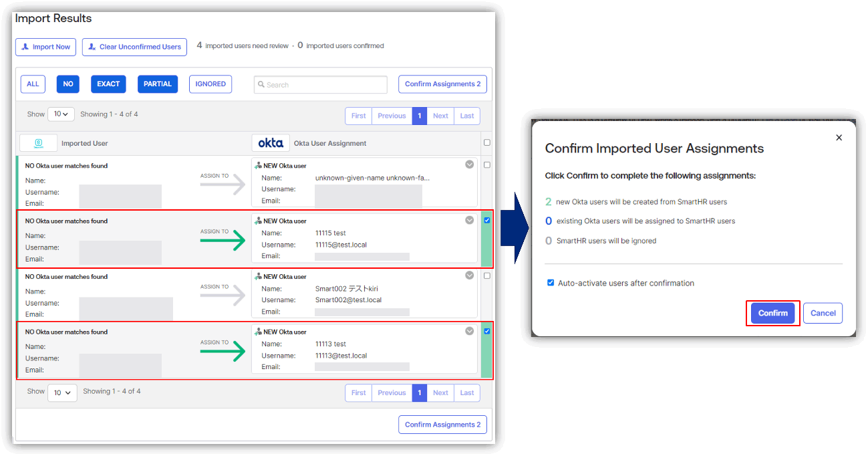Click the green arrow for user 11113 test
The image size is (868, 456).
pos(223,352)
